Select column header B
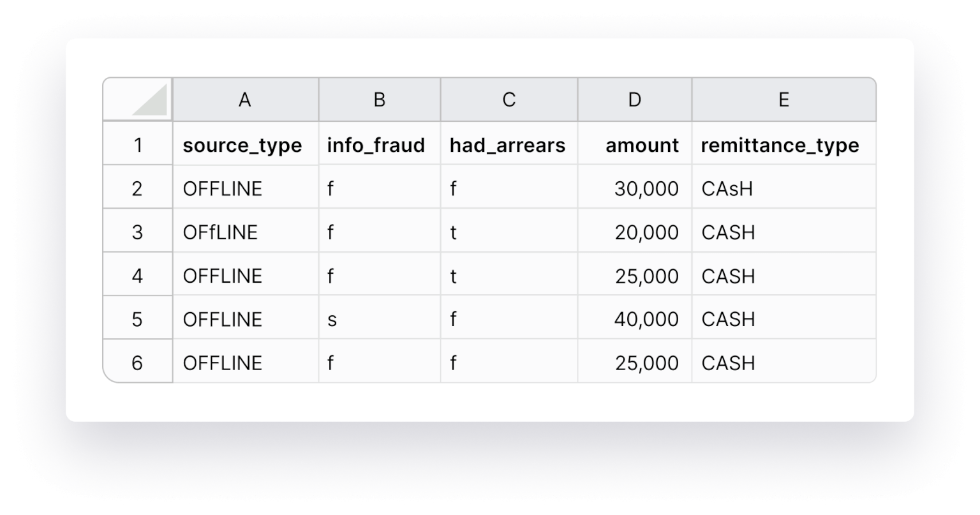Viewport: 980px width, 515px height. pyautogui.click(x=379, y=99)
